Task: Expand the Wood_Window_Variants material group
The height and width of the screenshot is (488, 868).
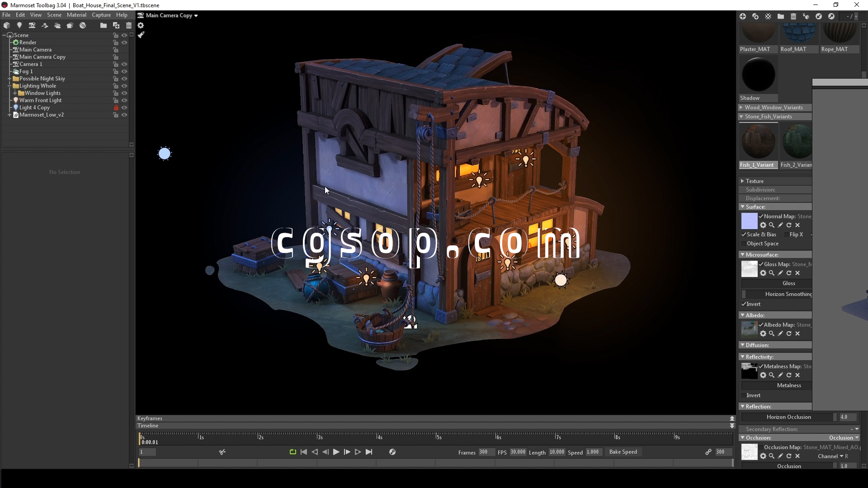Action: tap(741, 108)
